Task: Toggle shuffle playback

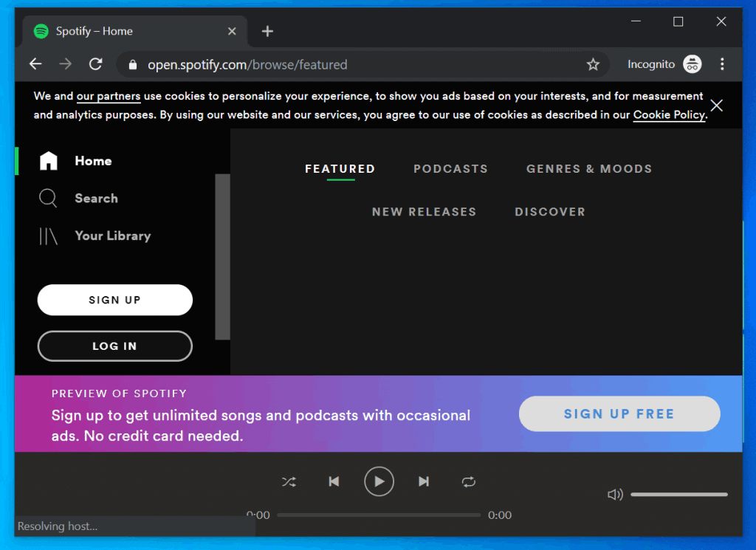Action: (x=289, y=481)
